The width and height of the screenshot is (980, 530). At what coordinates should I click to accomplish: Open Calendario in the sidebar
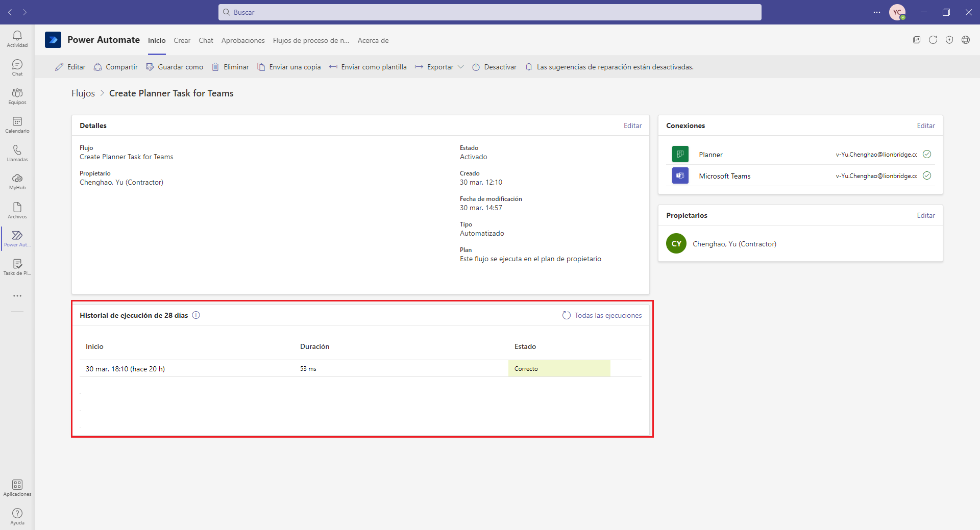(x=17, y=124)
